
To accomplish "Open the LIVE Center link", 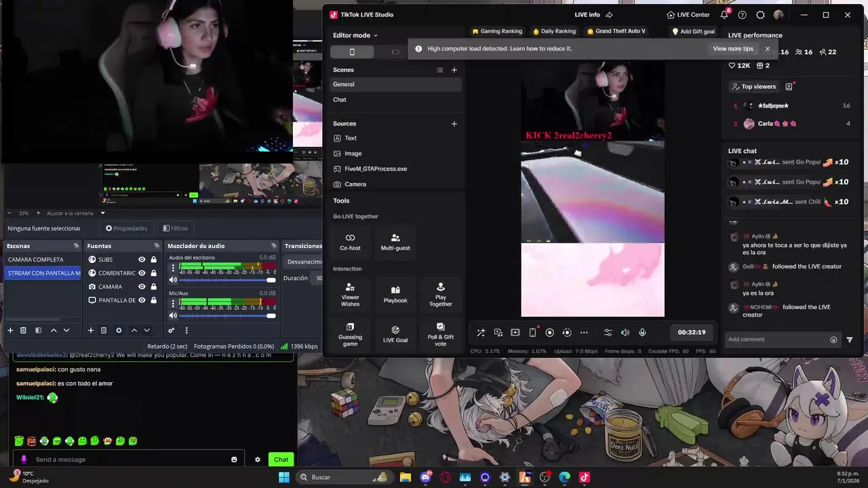I will pyautogui.click(x=688, y=15).
